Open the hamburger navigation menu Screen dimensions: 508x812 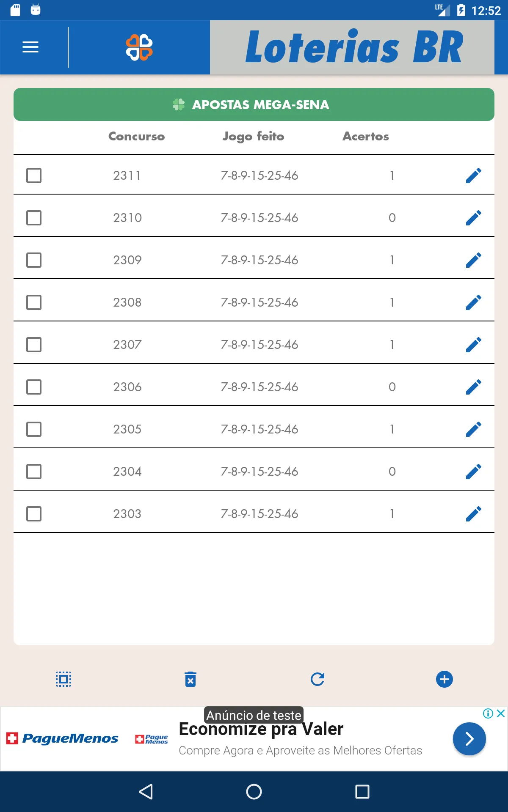pos(30,47)
